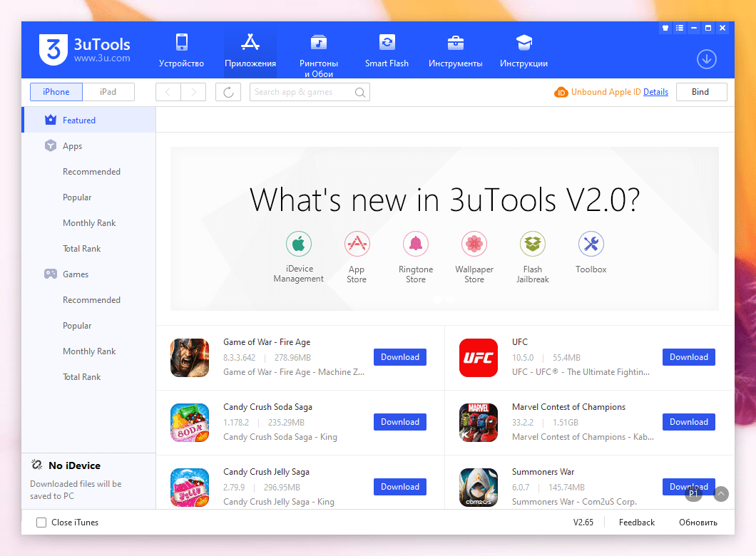Screen dimensions: 756x556
Task: Click the Flash Jailbreak icon in the banner
Action: (x=532, y=244)
